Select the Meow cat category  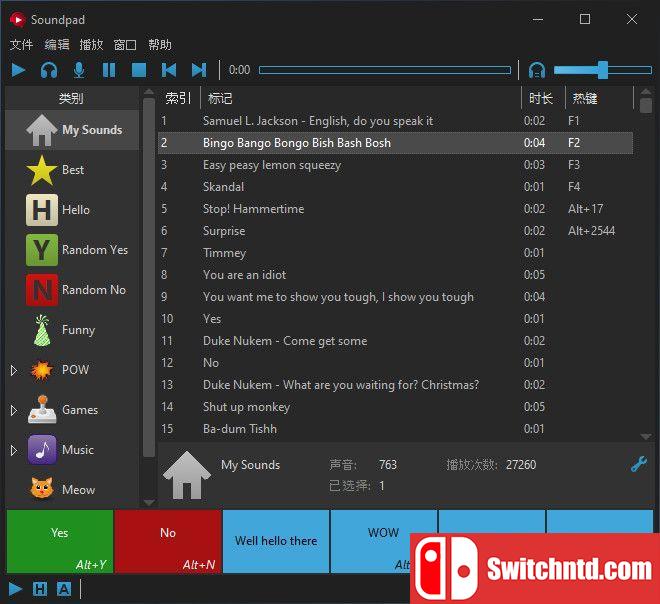pyautogui.click(x=72, y=490)
